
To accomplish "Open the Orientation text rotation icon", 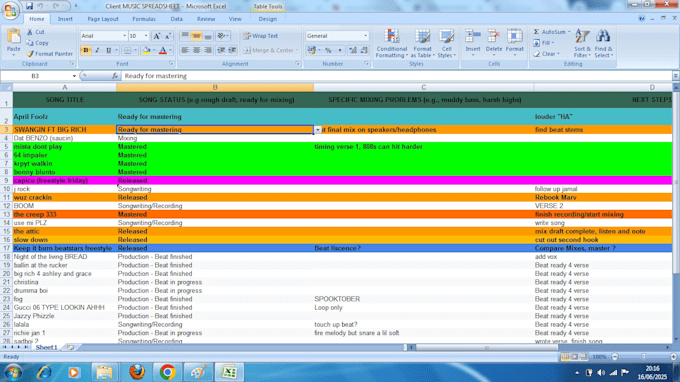I will pyautogui.click(x=221, y=36).
